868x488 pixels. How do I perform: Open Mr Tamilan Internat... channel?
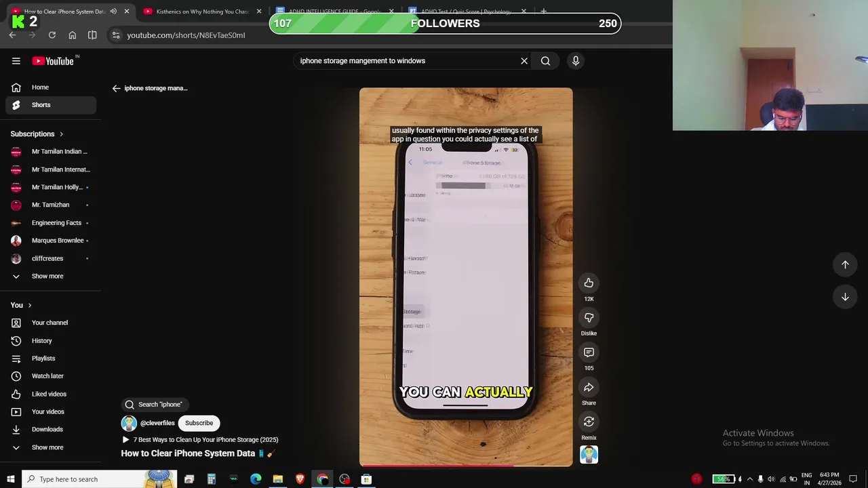51,169
